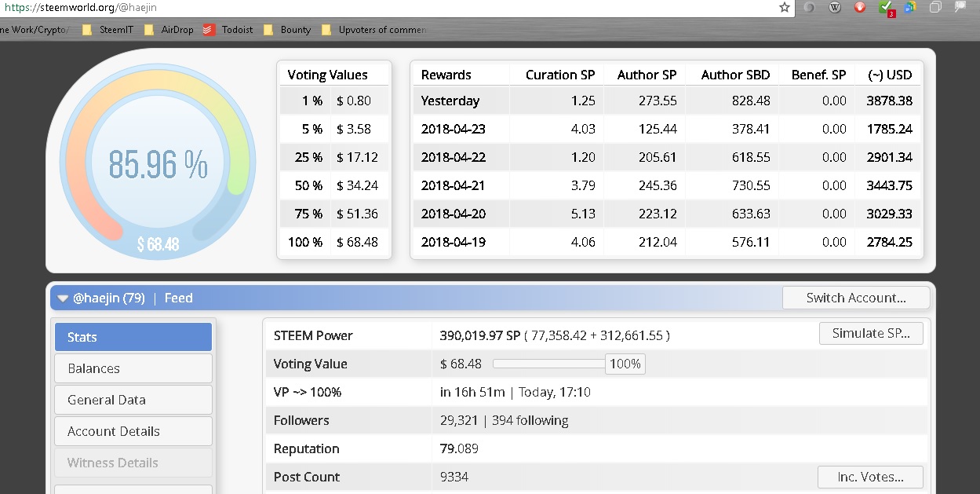This screenshot has width=980, height=494.
Task: Select the Stats tab
Action: click(x=133, y=337)
